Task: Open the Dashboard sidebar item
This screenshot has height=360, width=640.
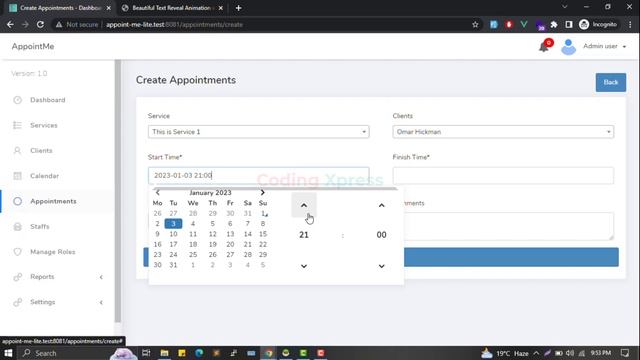Action: 48,100
